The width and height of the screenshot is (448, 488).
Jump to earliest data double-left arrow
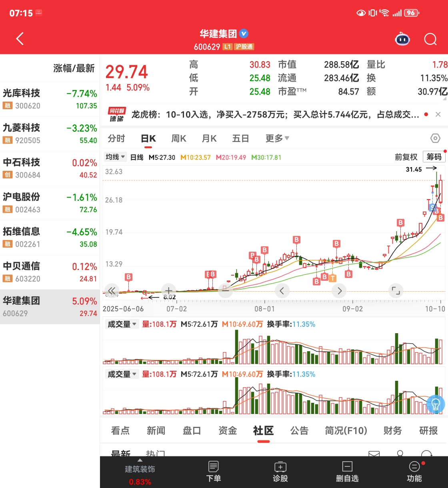point(112,290)
